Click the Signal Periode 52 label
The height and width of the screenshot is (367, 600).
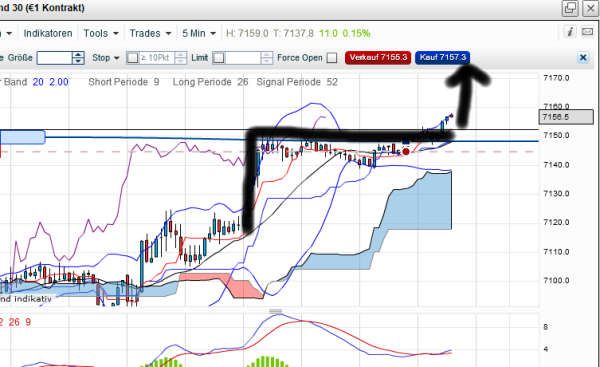[x=297, y=82]
